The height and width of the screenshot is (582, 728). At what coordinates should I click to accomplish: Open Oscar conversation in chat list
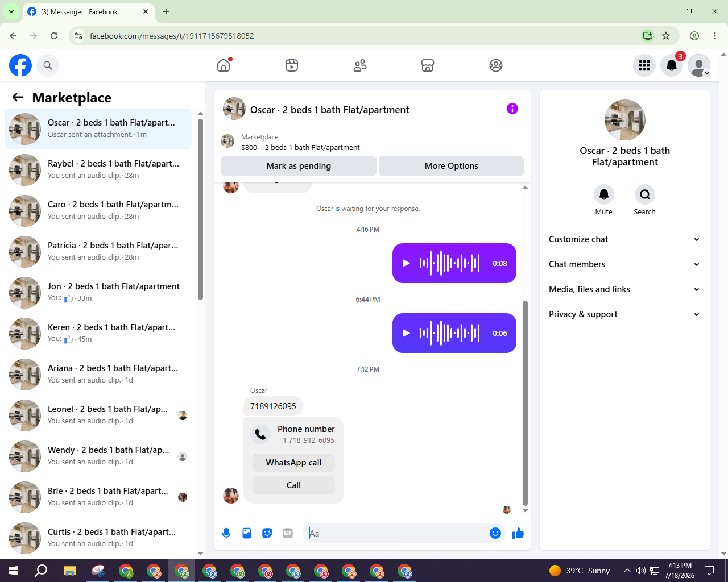(x=98, y=129)
